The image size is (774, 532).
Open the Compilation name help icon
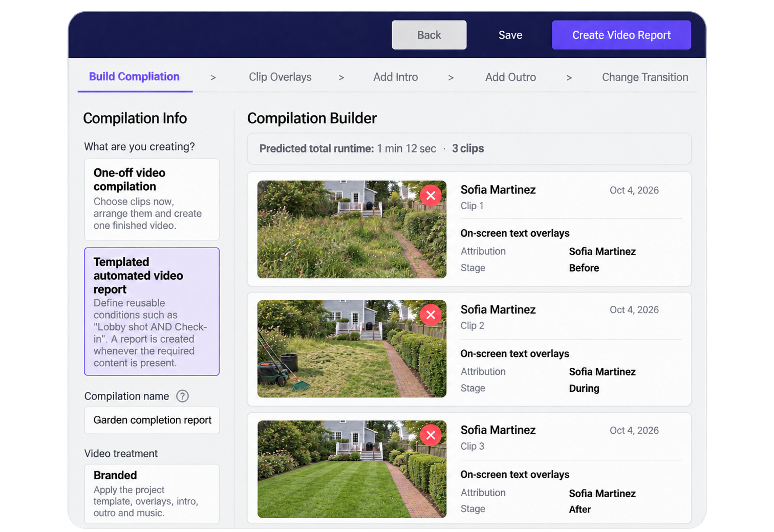click(x=182, y=396)
